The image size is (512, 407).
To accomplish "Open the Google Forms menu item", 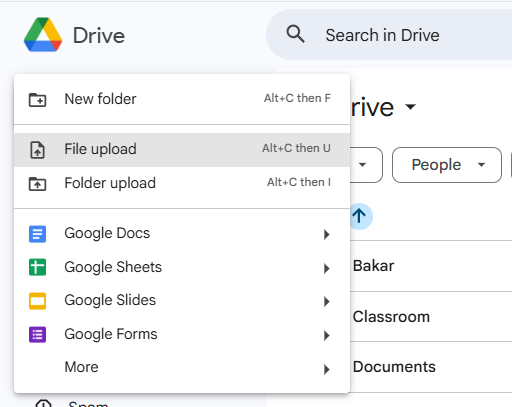I will pyautogui.click(x=182, y=334).
